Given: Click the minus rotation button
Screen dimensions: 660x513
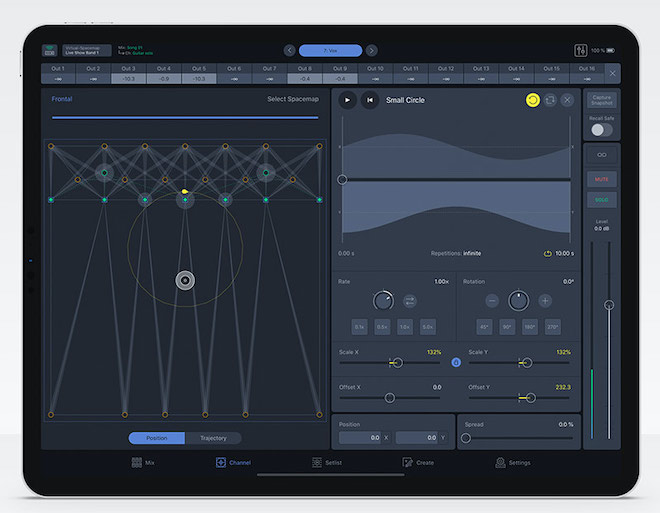Looking at the screenshot, I should (x=493, y=300).
